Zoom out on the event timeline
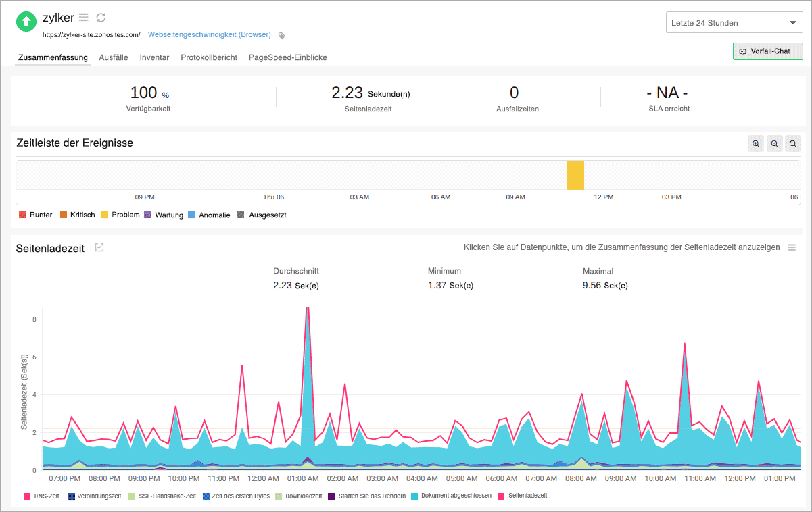 774,143
